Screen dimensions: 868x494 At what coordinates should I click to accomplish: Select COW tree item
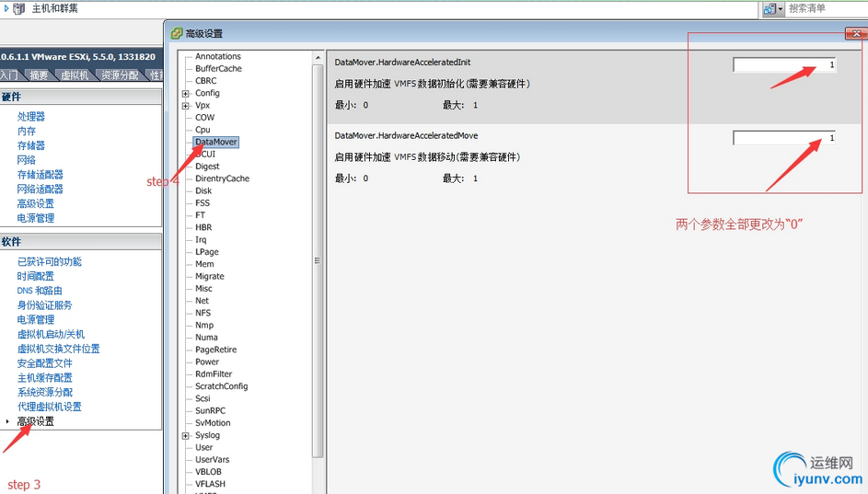(204, 117)
